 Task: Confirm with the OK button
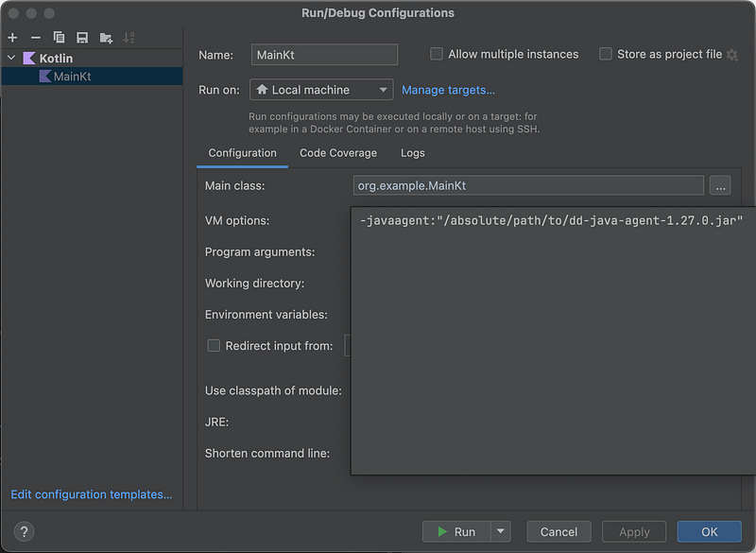pos(710,532)
